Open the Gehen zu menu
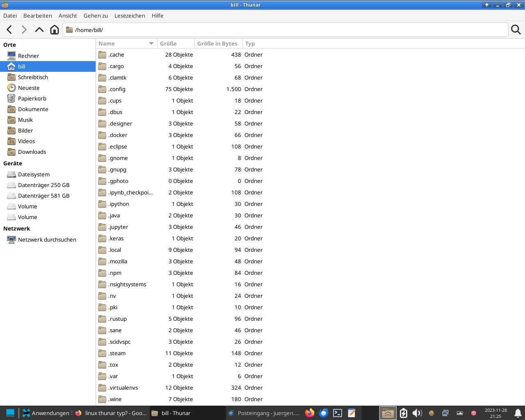Image resolution: width=525 pixels, height=420 pixels. click(96, 16)
